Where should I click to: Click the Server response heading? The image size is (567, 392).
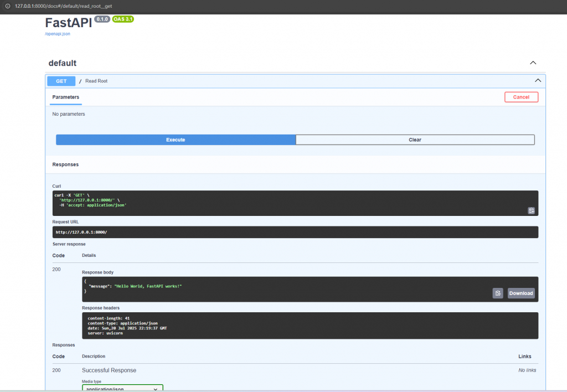pyautogui.click(x=69, y=244)
